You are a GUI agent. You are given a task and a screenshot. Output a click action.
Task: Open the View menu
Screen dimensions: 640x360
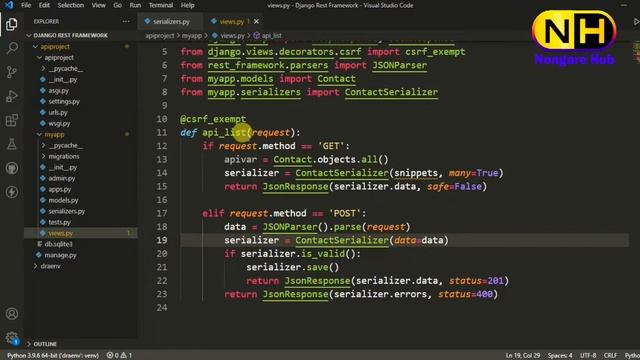click(98, 5)
